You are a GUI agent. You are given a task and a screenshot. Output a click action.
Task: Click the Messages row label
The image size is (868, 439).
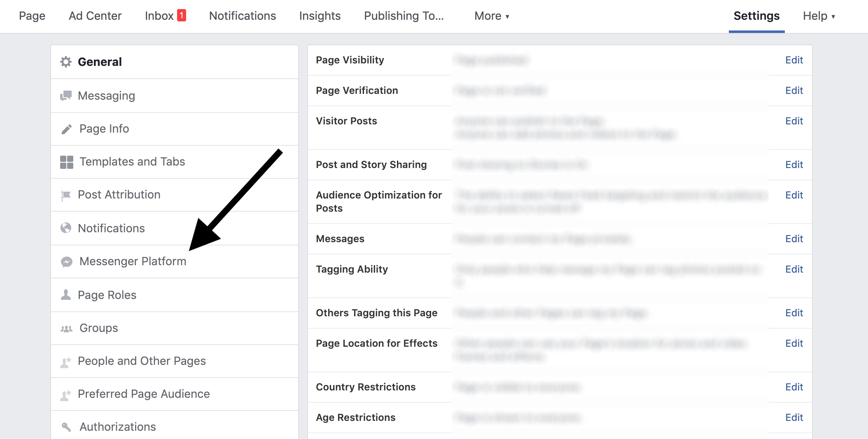point(340,239)
